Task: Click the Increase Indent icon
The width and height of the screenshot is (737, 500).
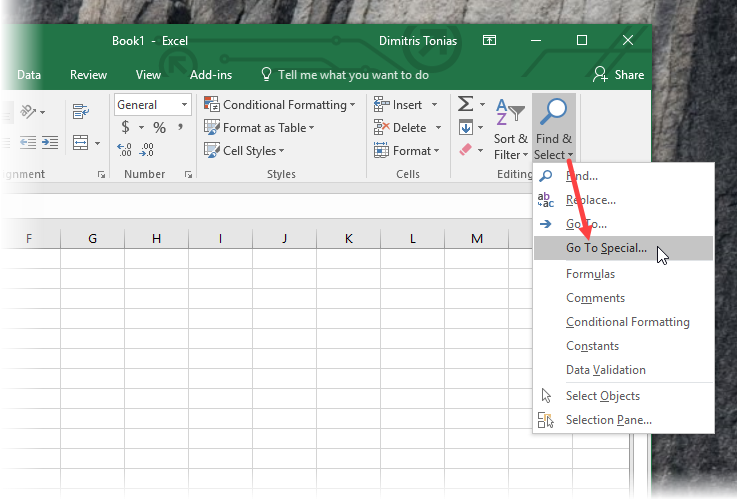Action: coord(50,142)
